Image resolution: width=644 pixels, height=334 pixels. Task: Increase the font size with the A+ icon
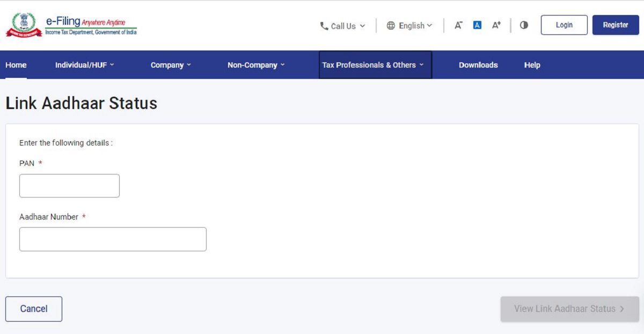(496, 25)
